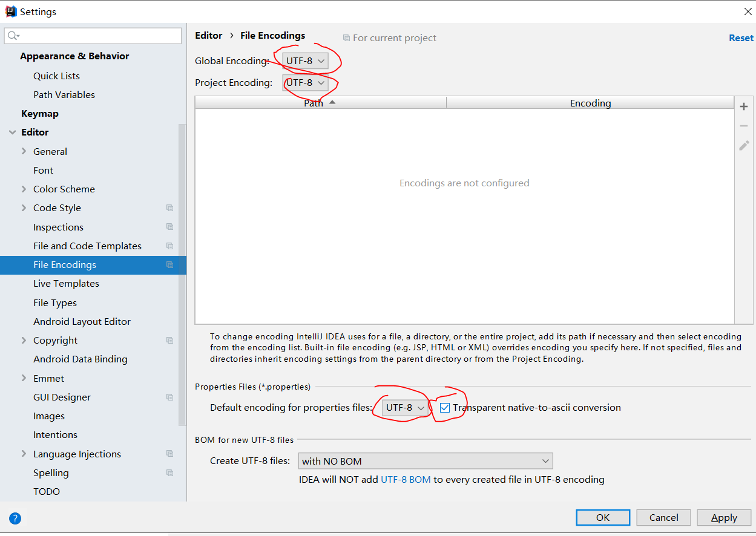Screen dimensions: 756x536
Task: Click the settings search input field
Action: point(93,36)
